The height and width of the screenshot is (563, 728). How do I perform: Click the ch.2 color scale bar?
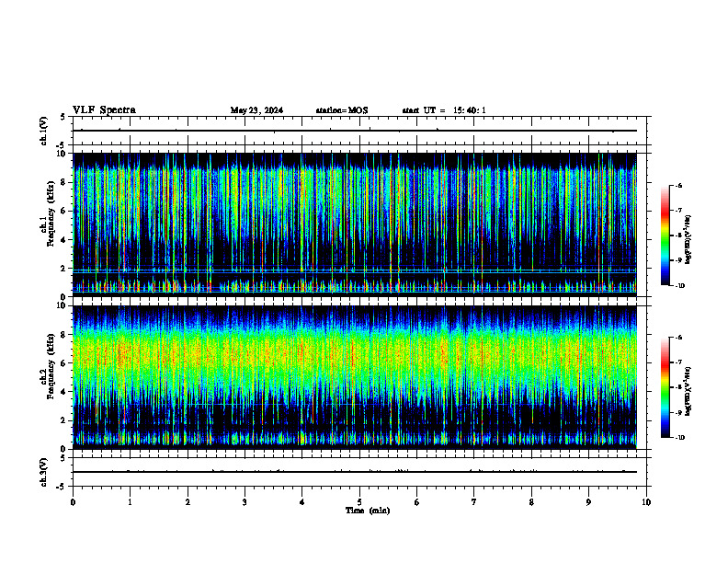pyautogui.click(x=665, y=387)
